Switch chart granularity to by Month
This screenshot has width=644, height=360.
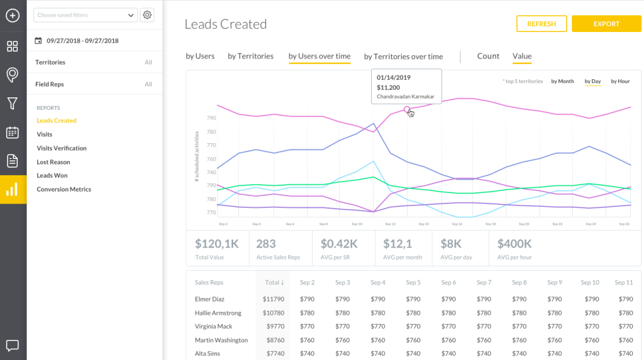click(562, 81)
